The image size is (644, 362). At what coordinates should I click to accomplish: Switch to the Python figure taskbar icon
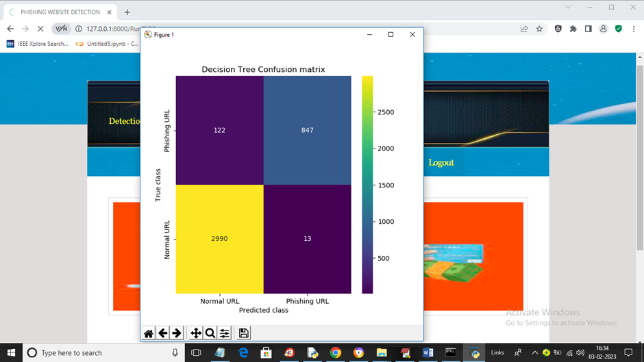474,352
